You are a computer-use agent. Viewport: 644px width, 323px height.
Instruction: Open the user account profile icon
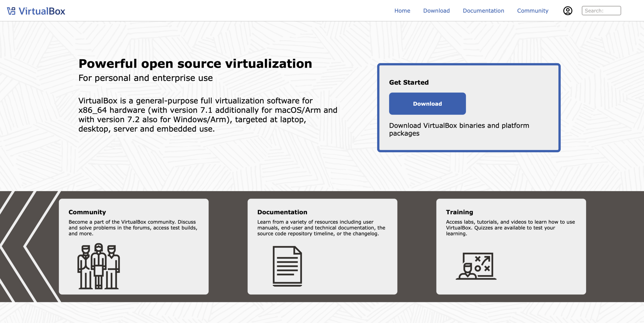click(568, 11)
